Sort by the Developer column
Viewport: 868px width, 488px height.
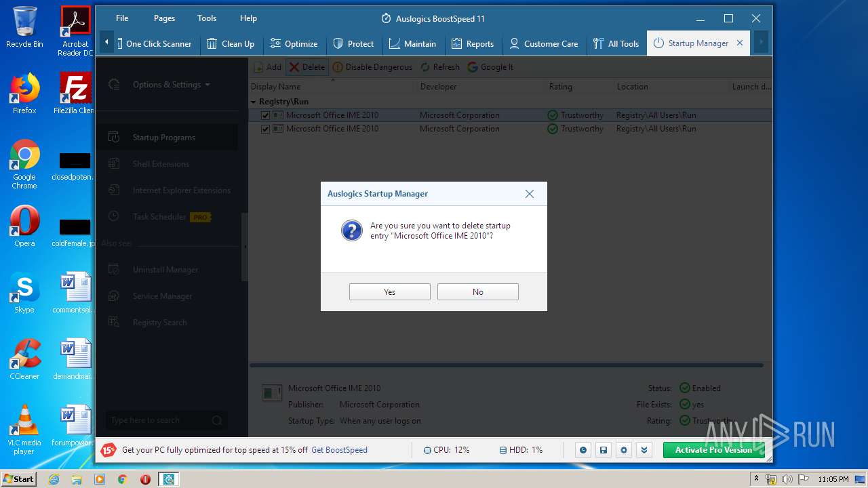[x=481, y=87]
